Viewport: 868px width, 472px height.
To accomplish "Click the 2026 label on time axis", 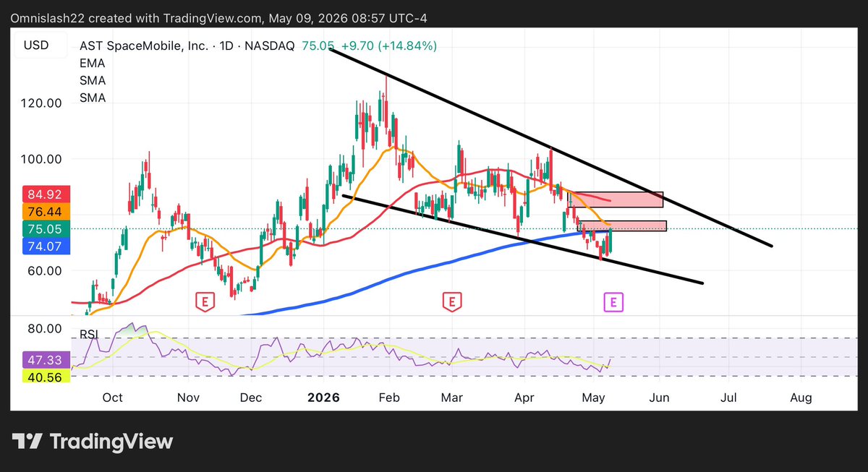I will tap(323, 398).
